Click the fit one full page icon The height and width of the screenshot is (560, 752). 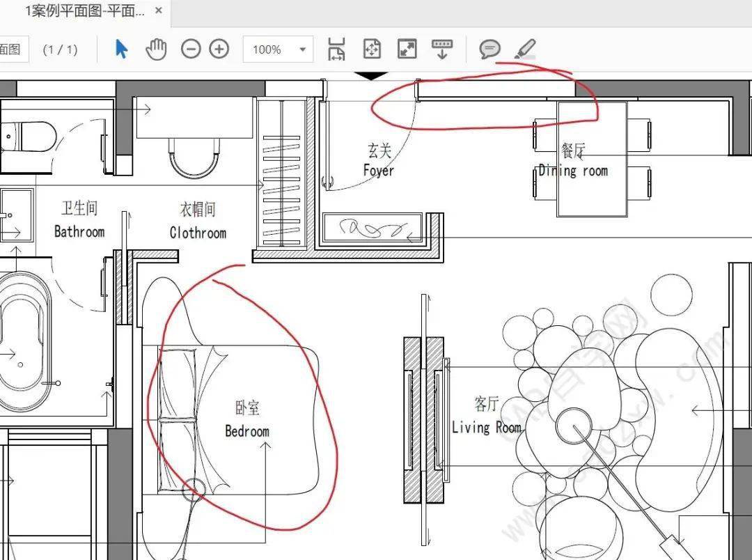click(x=372, y=49)
